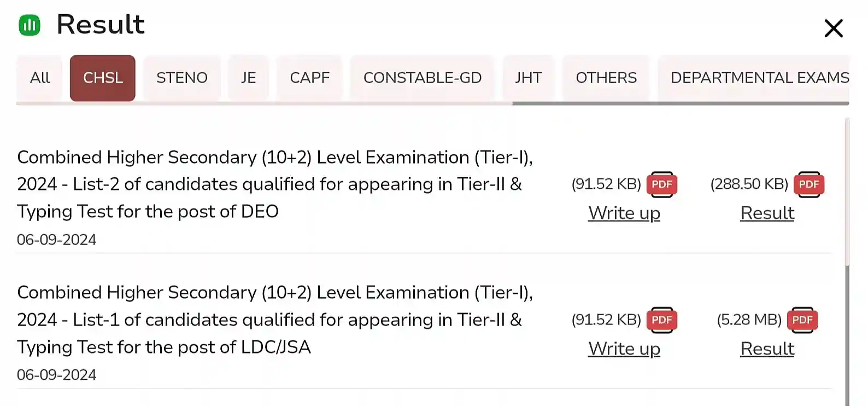
Task: Switch to the All results tab
Action: 39,78
